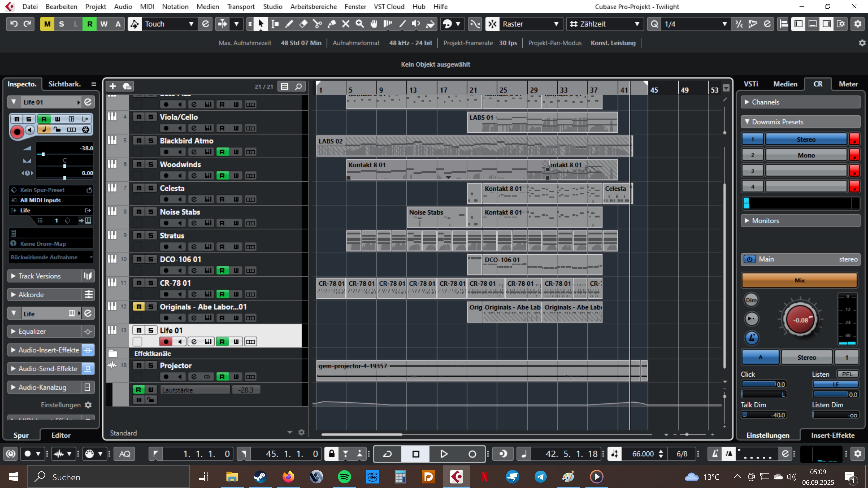Open the Touch automation mode dropdown

tap(191, 24)
